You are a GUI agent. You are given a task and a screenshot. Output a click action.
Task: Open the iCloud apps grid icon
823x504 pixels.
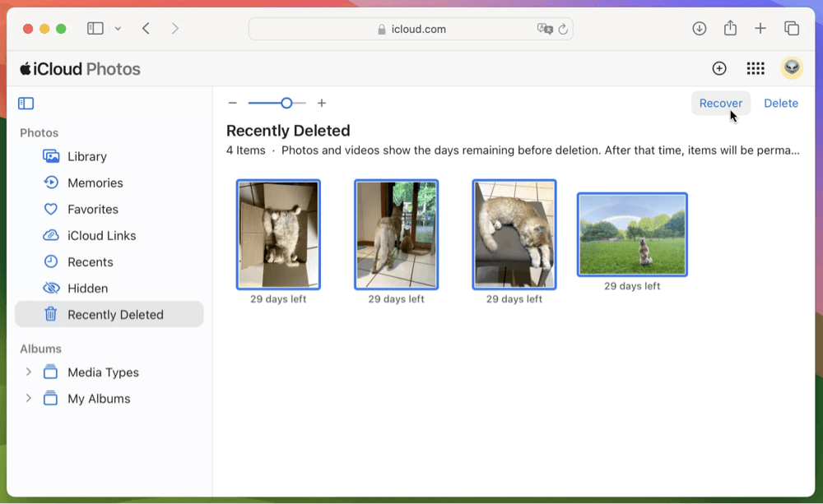click(x=756, y=68)
